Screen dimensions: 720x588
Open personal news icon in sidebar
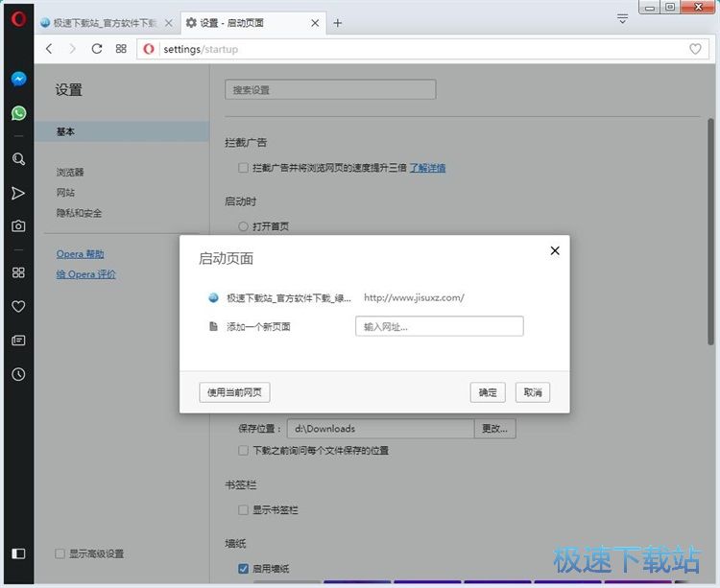(x=18, y=341)
